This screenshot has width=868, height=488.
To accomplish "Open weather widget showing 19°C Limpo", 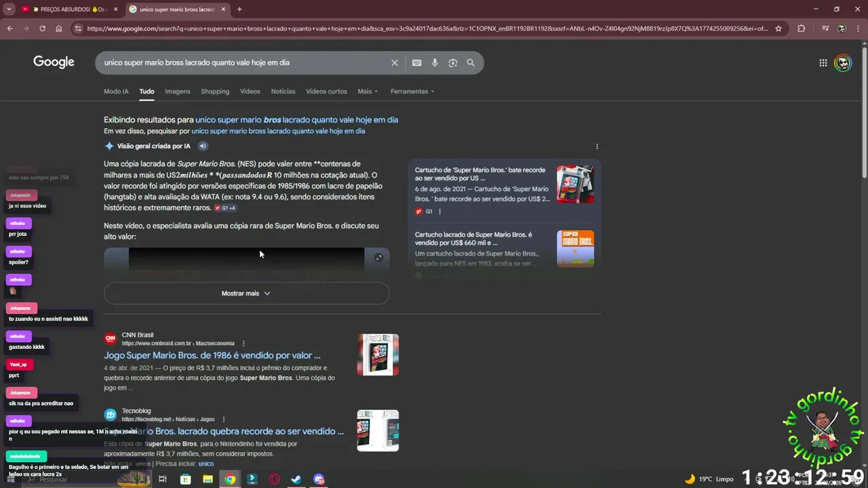I will [x=709, y=479].
